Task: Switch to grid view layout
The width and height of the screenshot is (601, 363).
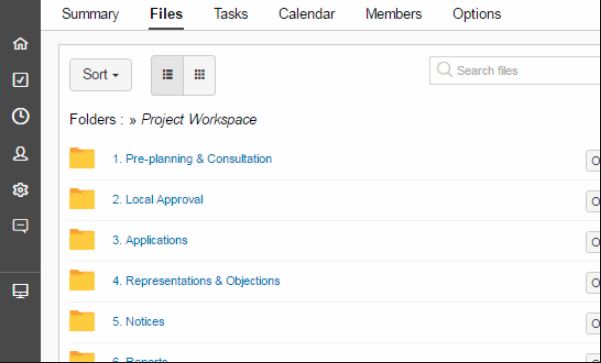Action: point(199,75)
